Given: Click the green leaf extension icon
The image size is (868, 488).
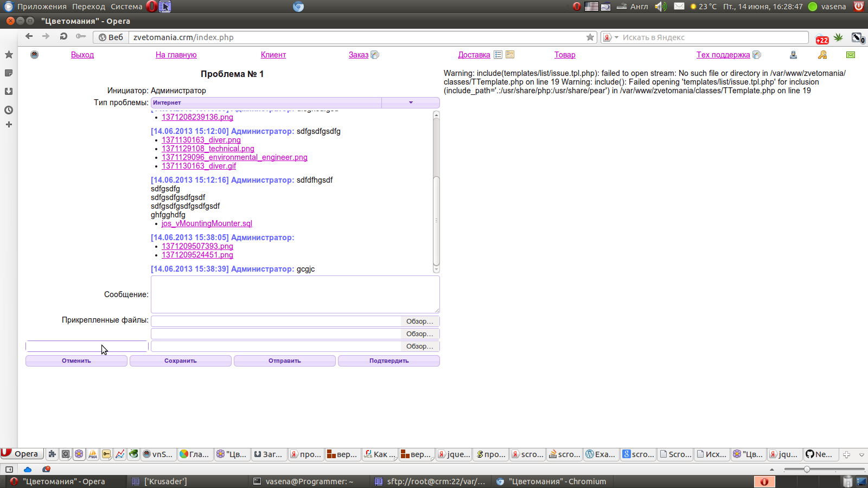Looking at the screenshot, I should tap(839, 37).
